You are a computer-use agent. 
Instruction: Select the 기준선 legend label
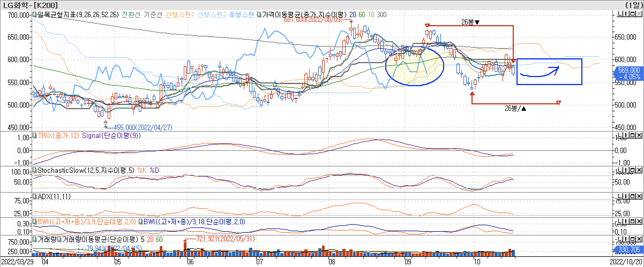click(x=153, y=14)
